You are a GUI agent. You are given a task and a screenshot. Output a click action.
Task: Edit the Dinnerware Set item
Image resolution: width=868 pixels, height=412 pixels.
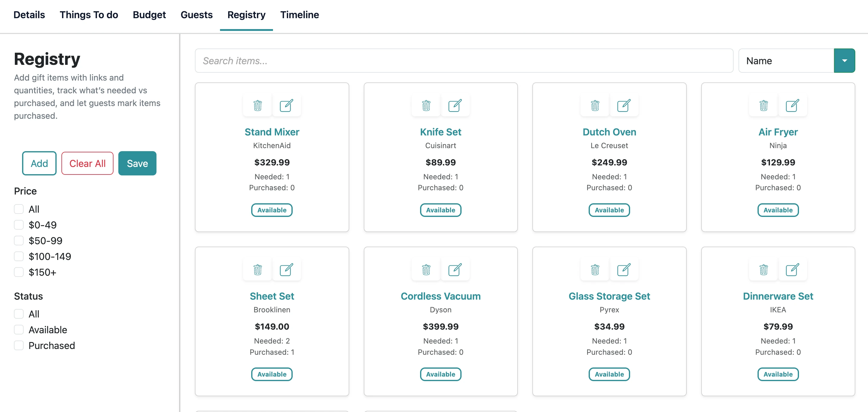coord(793,269)
